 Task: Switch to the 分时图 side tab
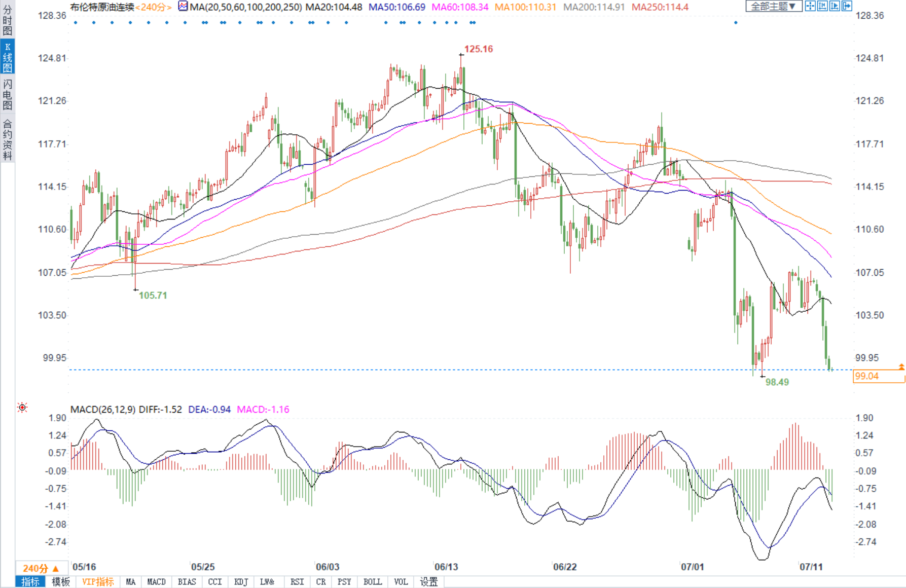[8, 20]
